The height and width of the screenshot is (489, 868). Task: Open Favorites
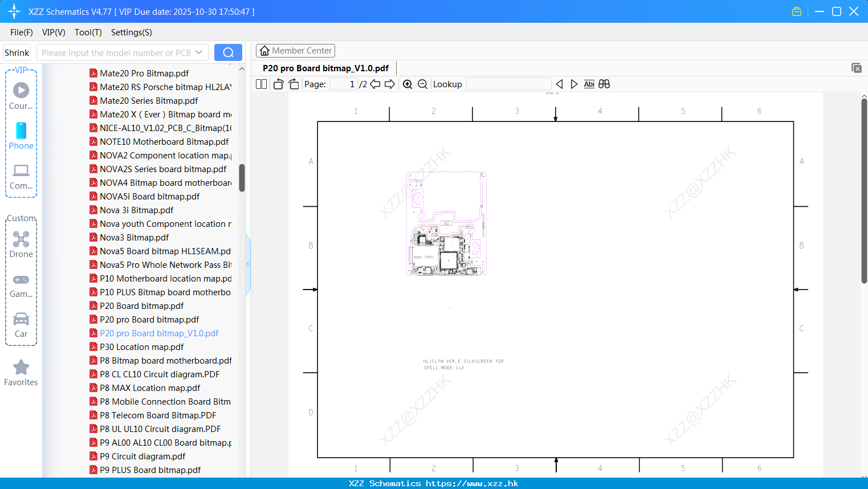point(21,373)
